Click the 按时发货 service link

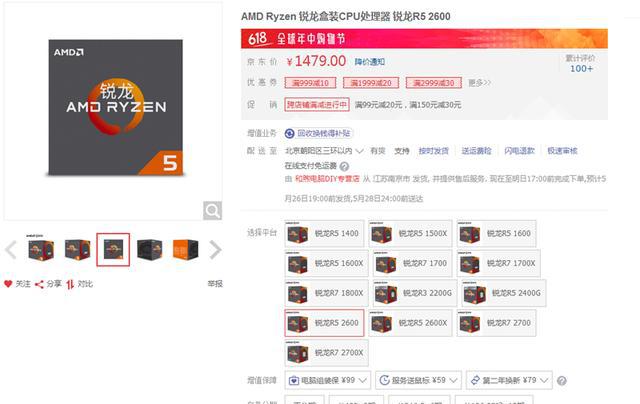[x=433, y=151]
